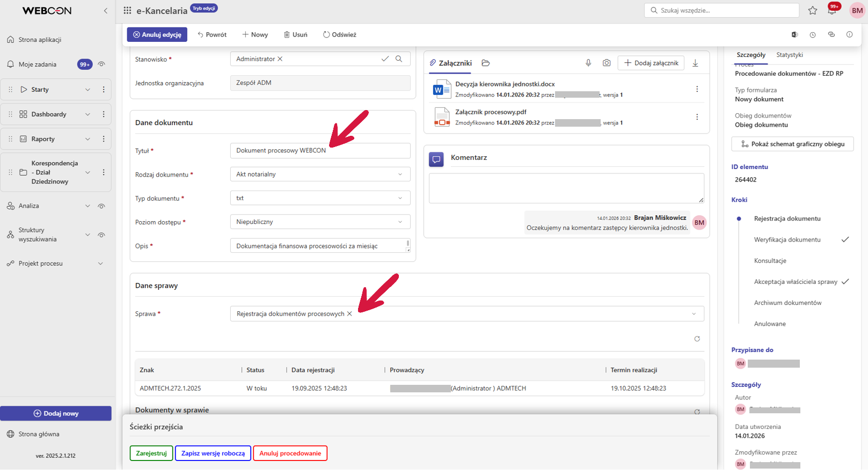
Task: Open options menu for Decyzja kierownika jednostki.docx
Action: point(697,89)
